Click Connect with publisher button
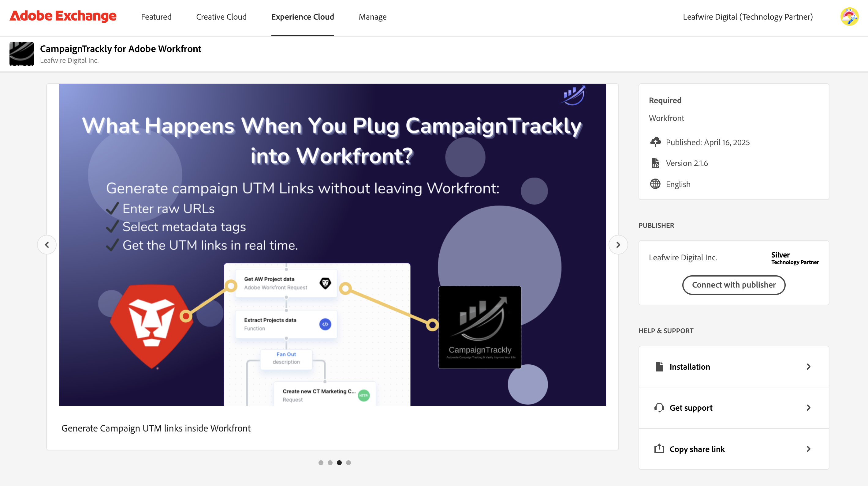 tap(734, 285)
